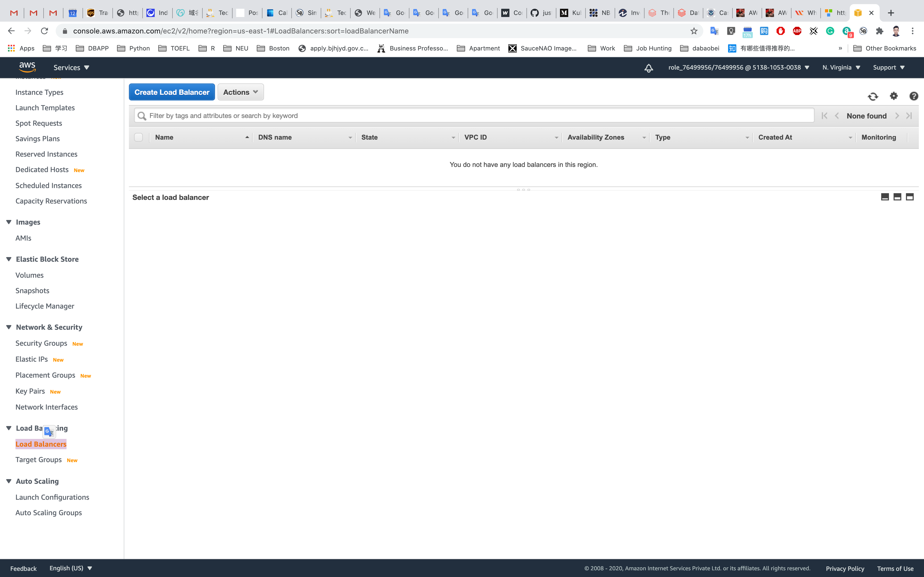Open the AWS notifications bell
Screen dimensions: 924x577
(648, 68)
